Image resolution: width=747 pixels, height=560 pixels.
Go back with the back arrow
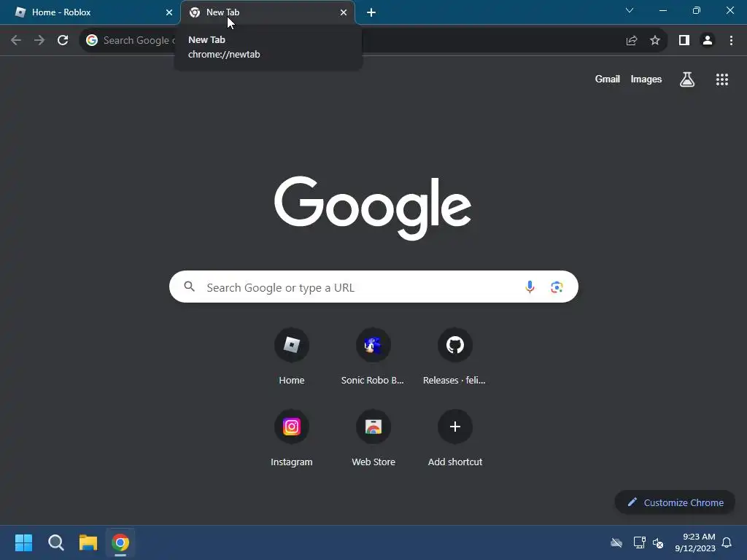16,40
